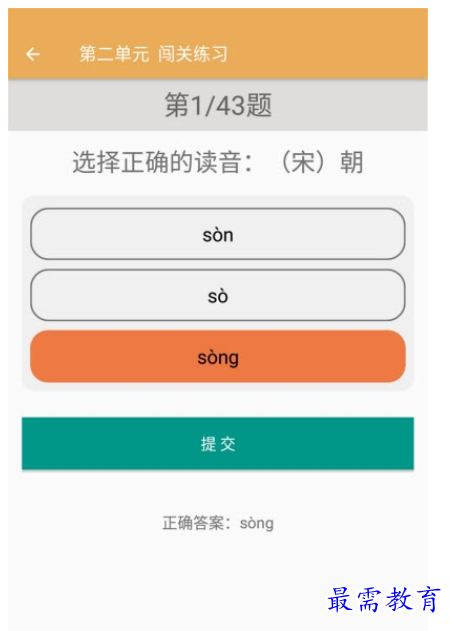
Task: Click the 最需教育 watermark logo
Action: tap(383, 599)
